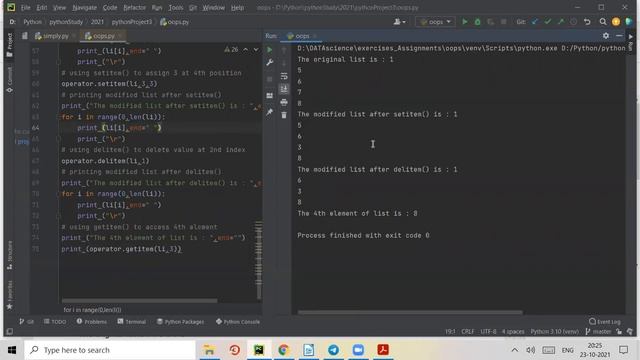This screenshot has width=640, height=360.
Task: Select the oops tab in Run panel
Action: point(302,36)
